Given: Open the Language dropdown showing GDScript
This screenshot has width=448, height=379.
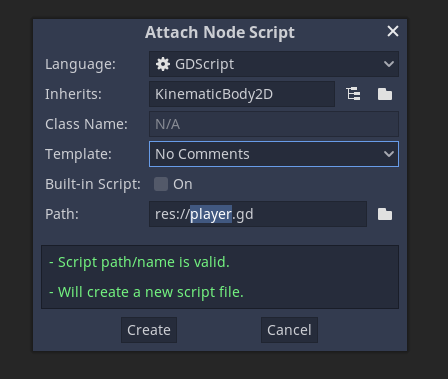Looking at the screenshot, I should (x=274, y=64).
